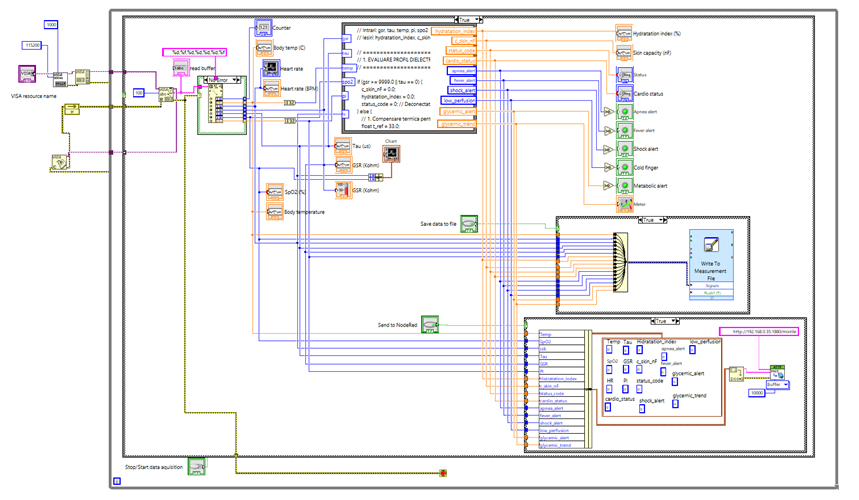The height and width of the screenshot is (500, 859).
Task: Open the outer case structure True selector
Action: [x=468, y=20]
